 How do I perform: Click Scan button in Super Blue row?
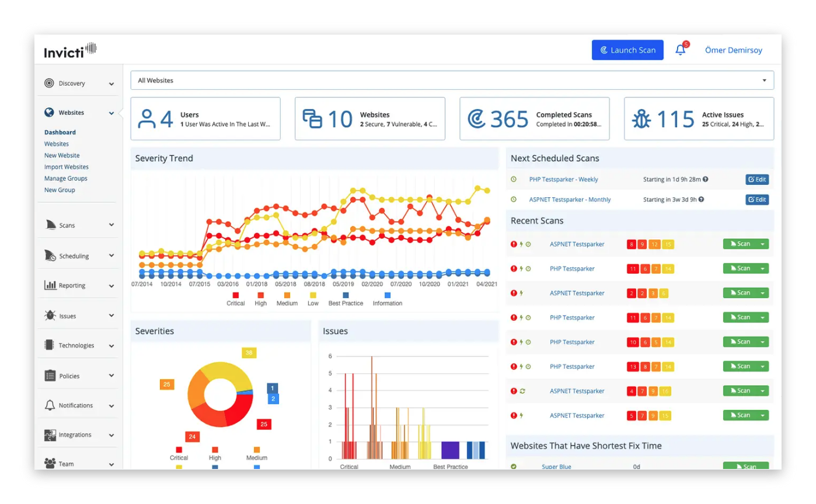tap(746, 466)
